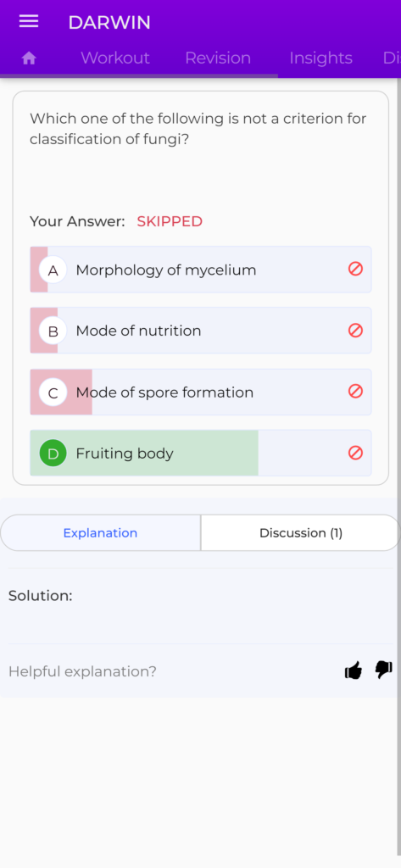401x868 pixels.
Task: Go to the home icon tab
Action: pos(29,58)
